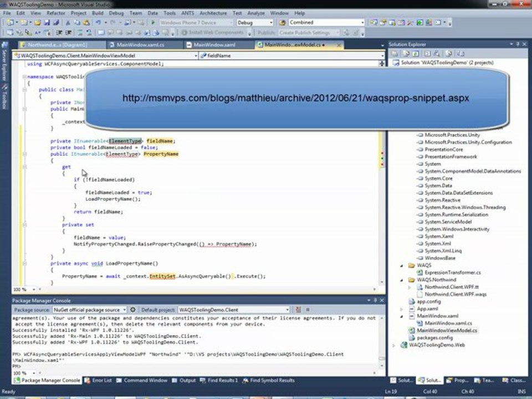The height and width of the screenshot is (399, 532).
Task: Collapse the namespace region in code editor
Action: 24,77
